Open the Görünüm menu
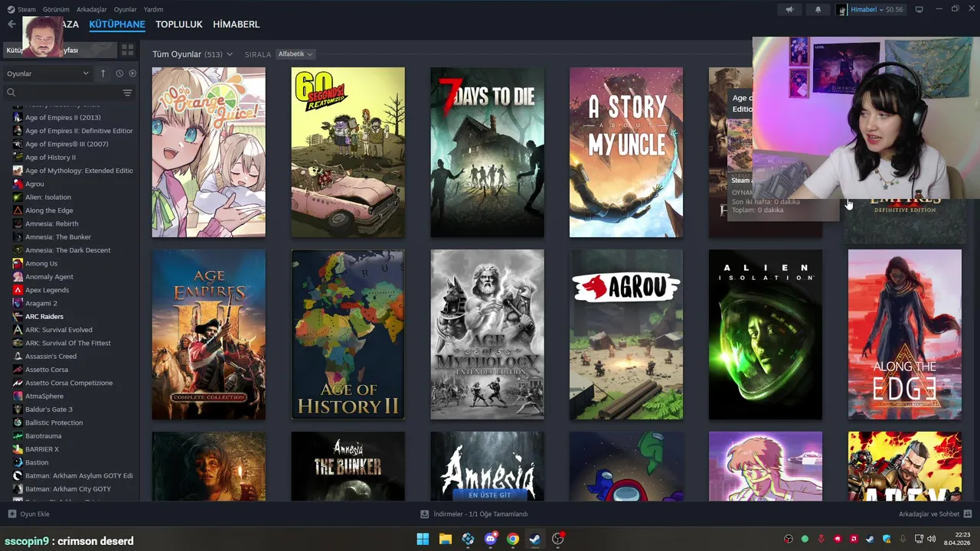This screenshot has height=551, width=980. pyautogui.click(x=56, y=9)
